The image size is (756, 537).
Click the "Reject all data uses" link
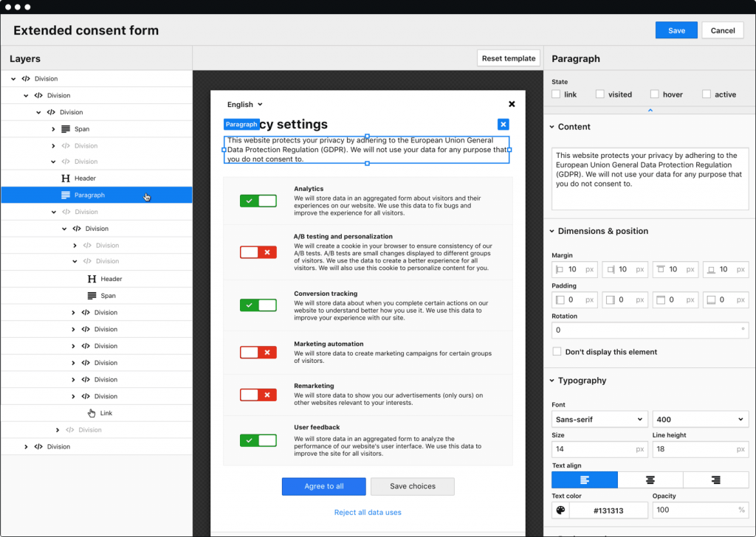[x=368, y=512]
